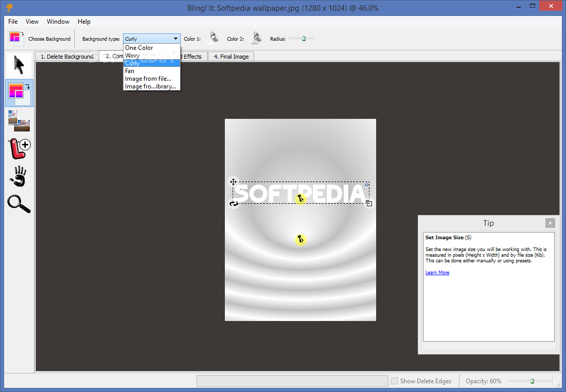Screen dimensions: 566x392
Task: Choose Wavy background type
Action: 152,56
